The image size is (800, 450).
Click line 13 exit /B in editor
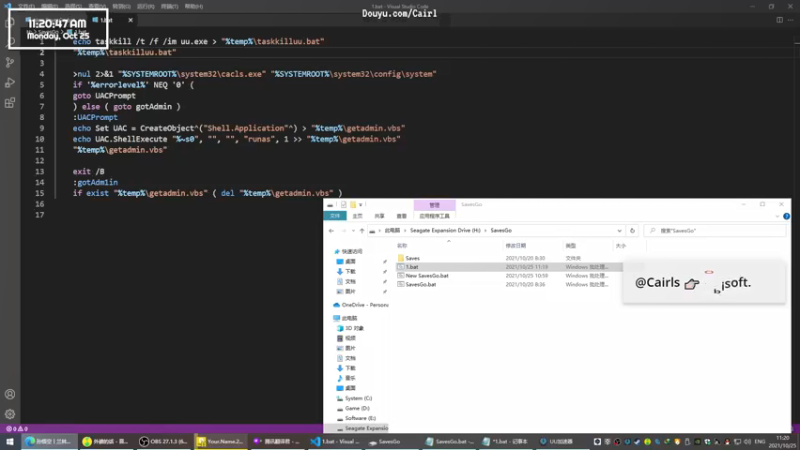pyautogui.click(x=88, y=171)
